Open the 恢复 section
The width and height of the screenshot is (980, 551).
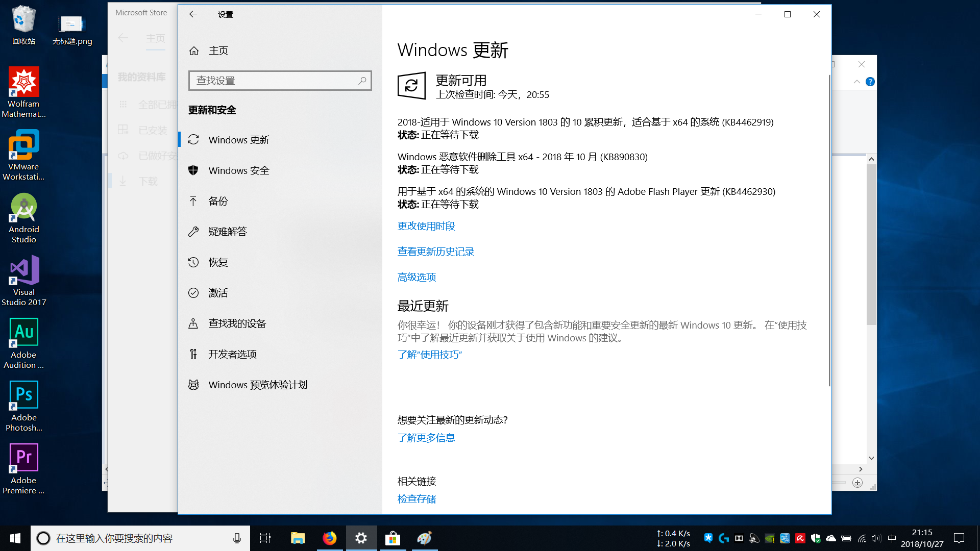pos(280,262)
